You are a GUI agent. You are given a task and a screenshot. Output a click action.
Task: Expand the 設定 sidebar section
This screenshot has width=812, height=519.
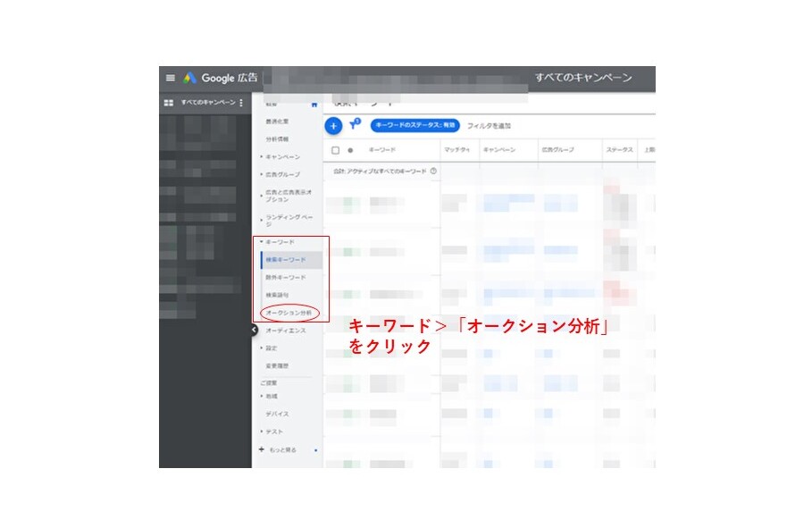272,348
